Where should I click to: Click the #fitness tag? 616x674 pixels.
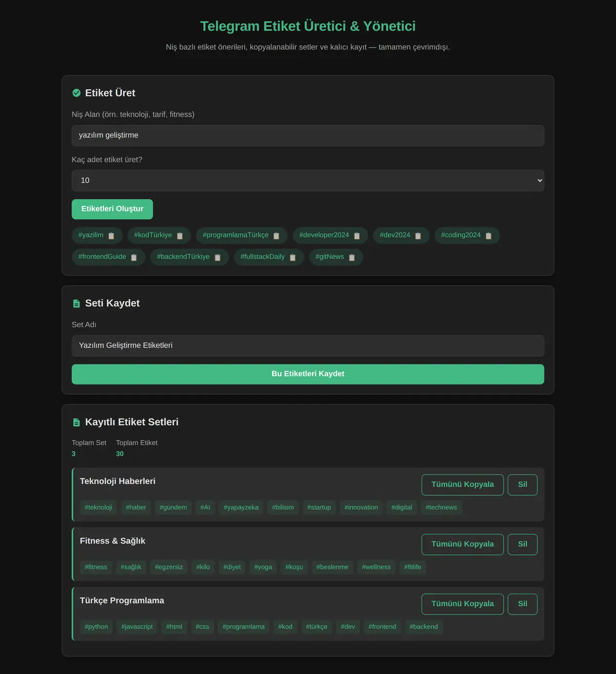tap(96, 567)
